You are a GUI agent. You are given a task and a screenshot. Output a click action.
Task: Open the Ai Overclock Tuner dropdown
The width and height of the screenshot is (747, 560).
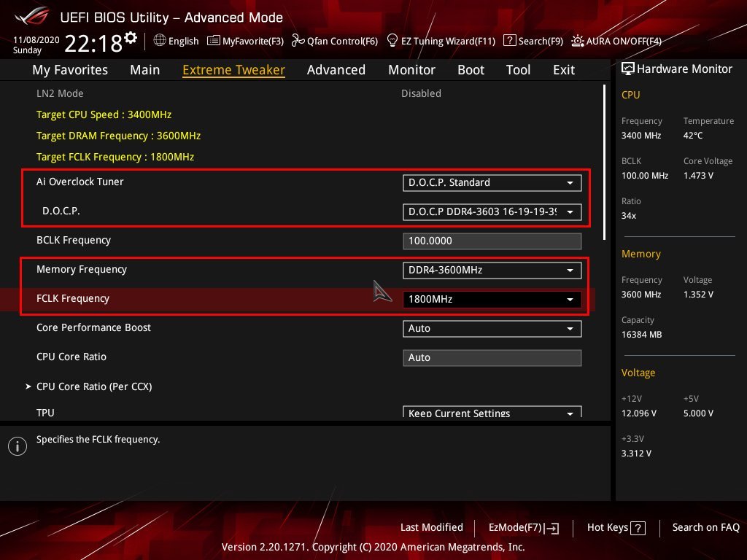coord(492,183)
